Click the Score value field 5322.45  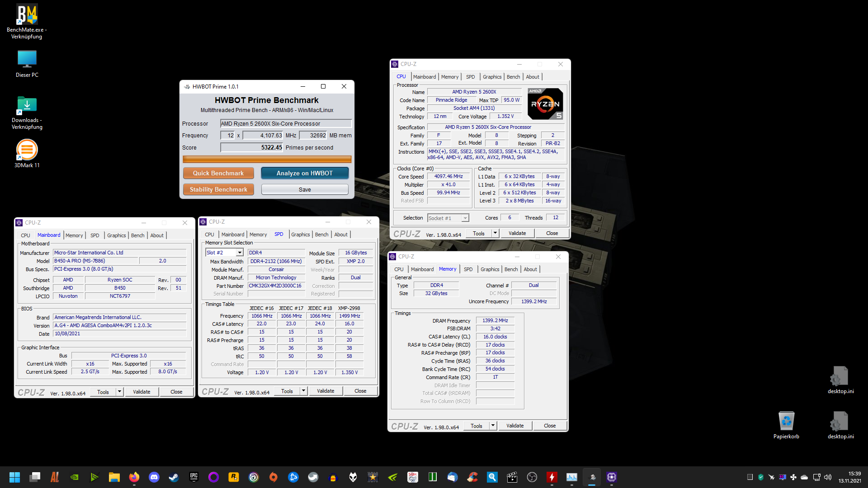click(x=251, y=147)
